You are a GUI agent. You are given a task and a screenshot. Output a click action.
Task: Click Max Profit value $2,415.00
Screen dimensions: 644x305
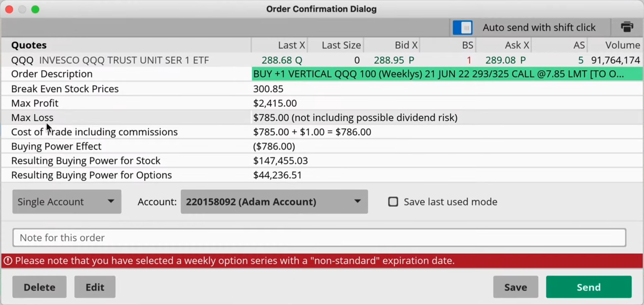(x=275, y=103)
